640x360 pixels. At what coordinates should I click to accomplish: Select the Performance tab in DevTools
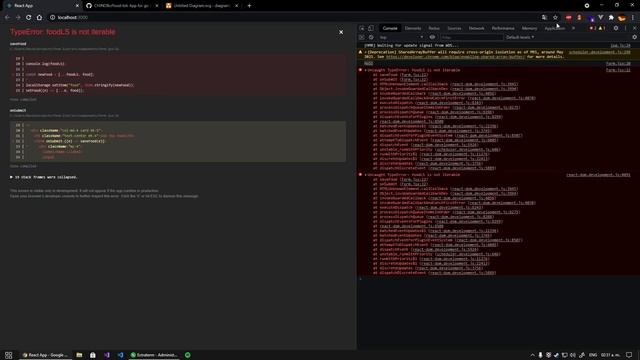(x=503, y=28)
